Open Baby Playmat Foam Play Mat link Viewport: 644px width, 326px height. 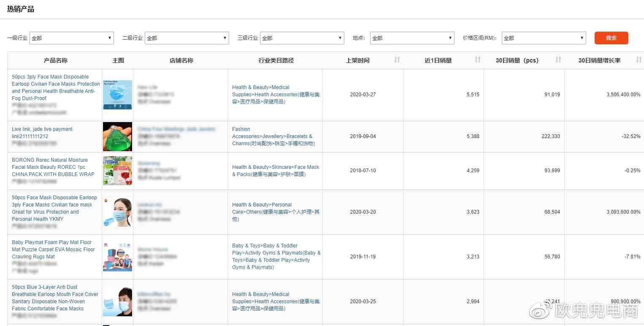tap(53, 249)
